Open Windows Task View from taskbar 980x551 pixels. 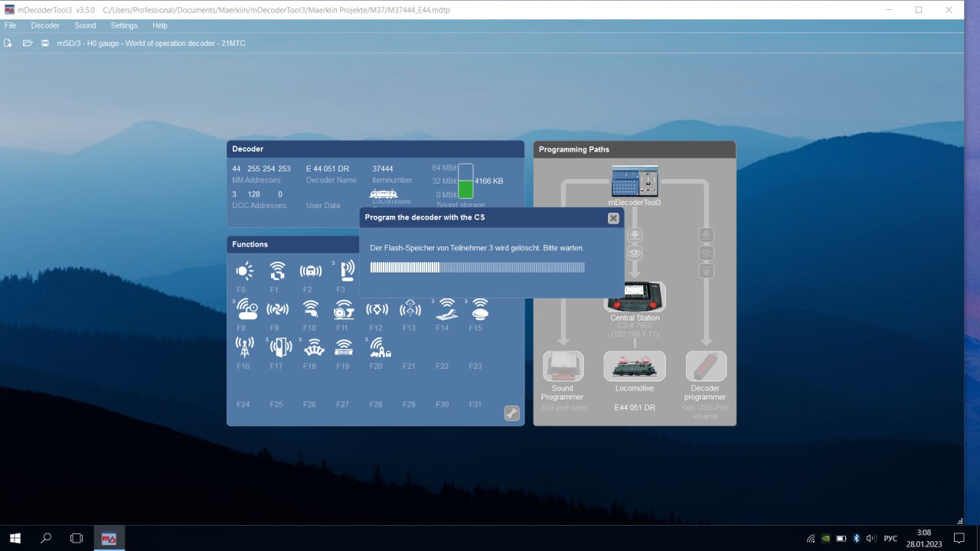(77, 538)
